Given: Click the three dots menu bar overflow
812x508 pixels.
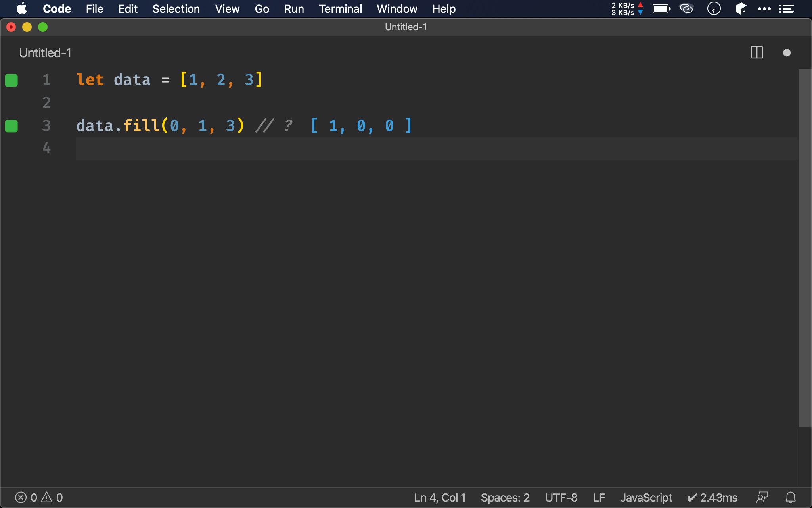Looking at the screenshot, I should [764, 9].
